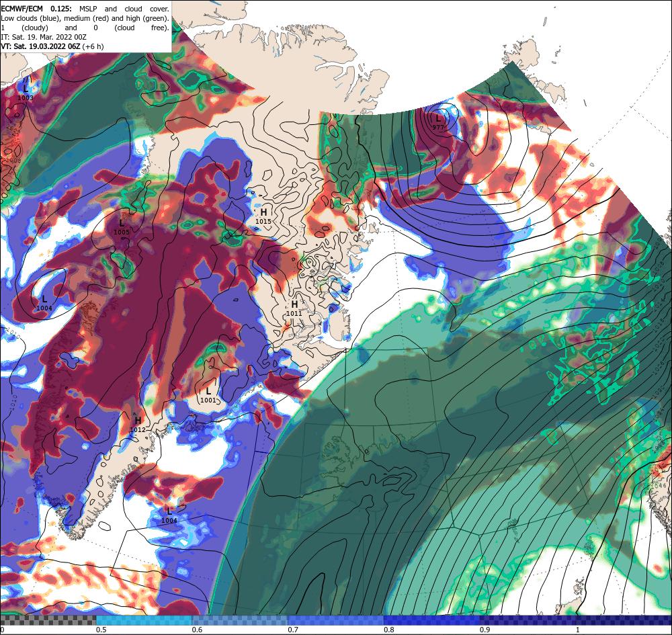This screenshot has height=635, width=672.
Task: Click the 0.9 color scale label
Action: [x=485, y=630]
